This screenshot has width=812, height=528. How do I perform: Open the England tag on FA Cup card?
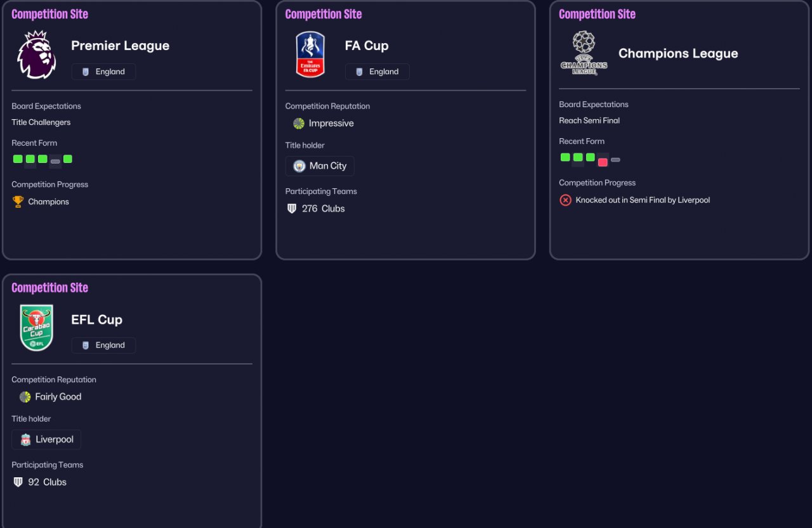[377, 72]
